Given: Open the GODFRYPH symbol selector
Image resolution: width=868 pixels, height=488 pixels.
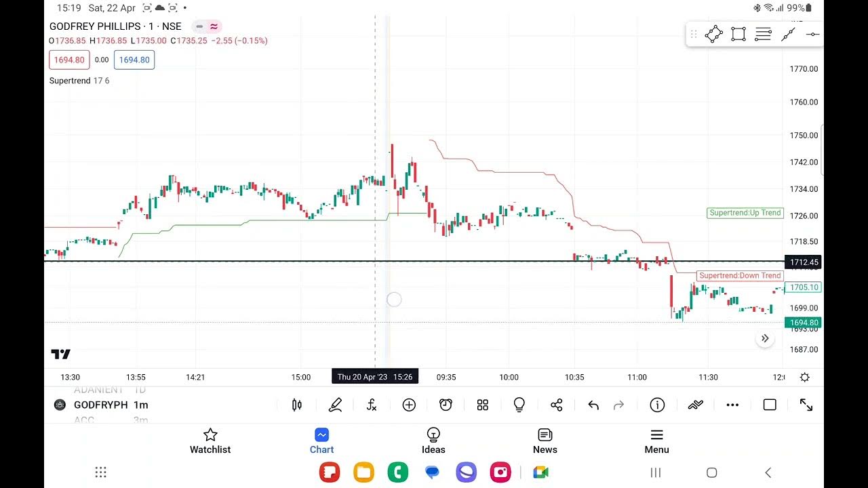Looking at the screenshot, I should point(102,405).
